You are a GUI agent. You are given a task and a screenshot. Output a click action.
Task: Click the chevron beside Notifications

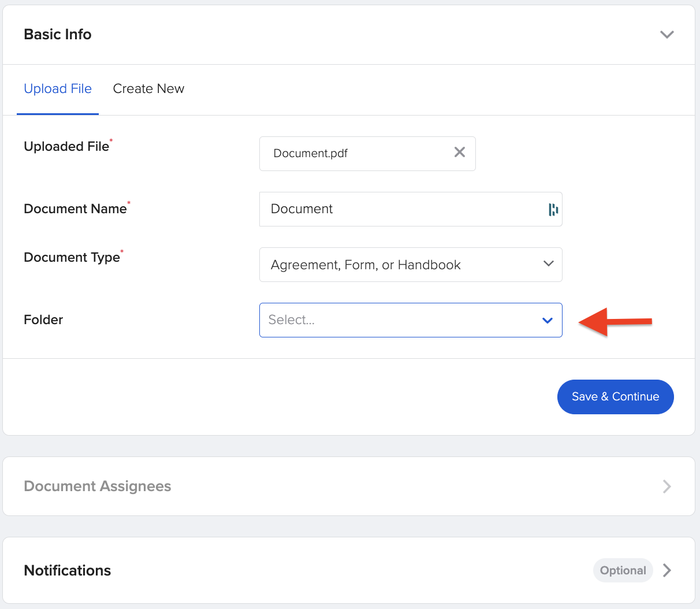point(667,570)
